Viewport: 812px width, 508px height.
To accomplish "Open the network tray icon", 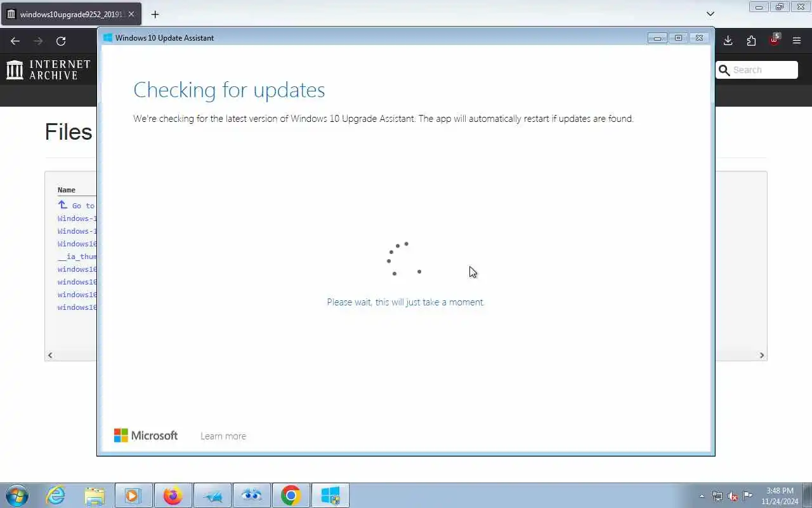I will pos(717,496).
